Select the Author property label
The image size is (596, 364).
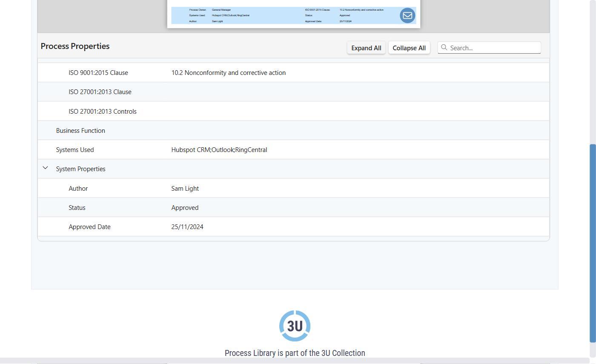tap(78, 189)
